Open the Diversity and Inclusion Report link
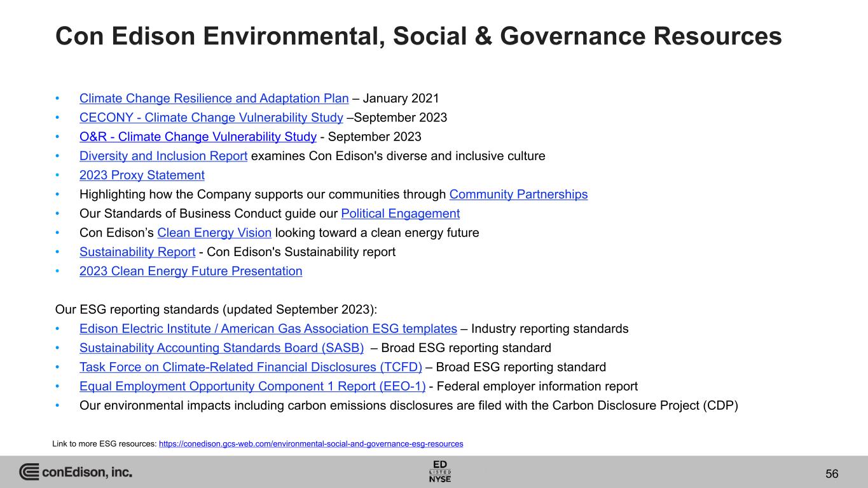Image resolution: width=868 pixels, height=488 pixels. (x=163, y=156)
